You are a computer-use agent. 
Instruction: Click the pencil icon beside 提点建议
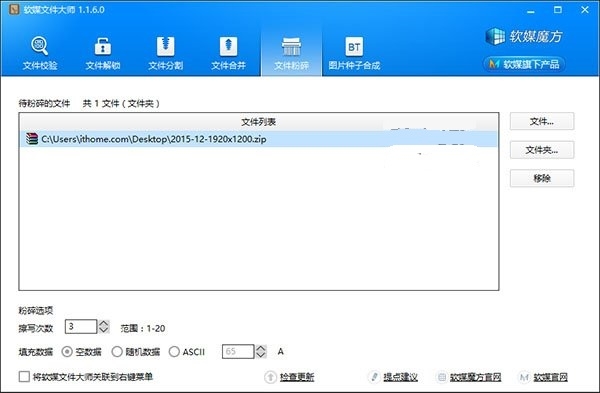(374, 377)
